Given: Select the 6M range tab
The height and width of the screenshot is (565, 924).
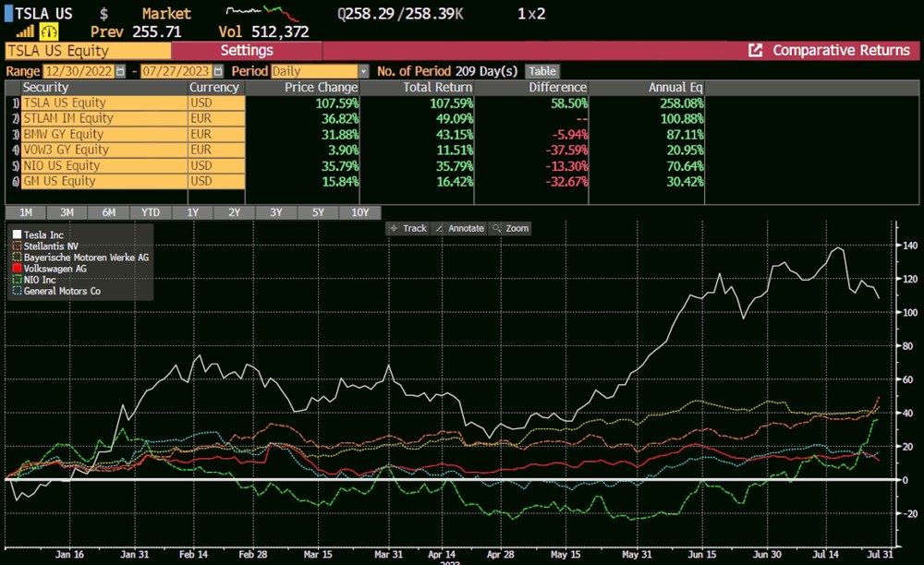Looking at the screenshot, I should pyautogui.click(x=109, y=212).
